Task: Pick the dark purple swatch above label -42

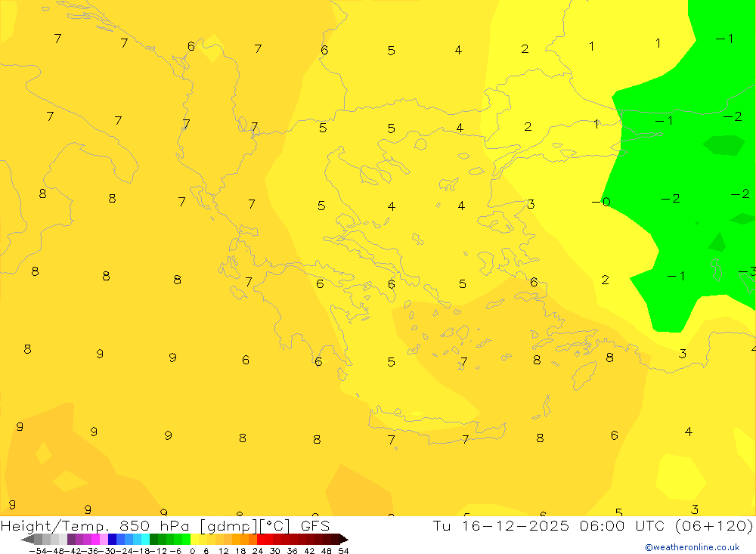Action: pyautogui.click(x=71, y=539)
